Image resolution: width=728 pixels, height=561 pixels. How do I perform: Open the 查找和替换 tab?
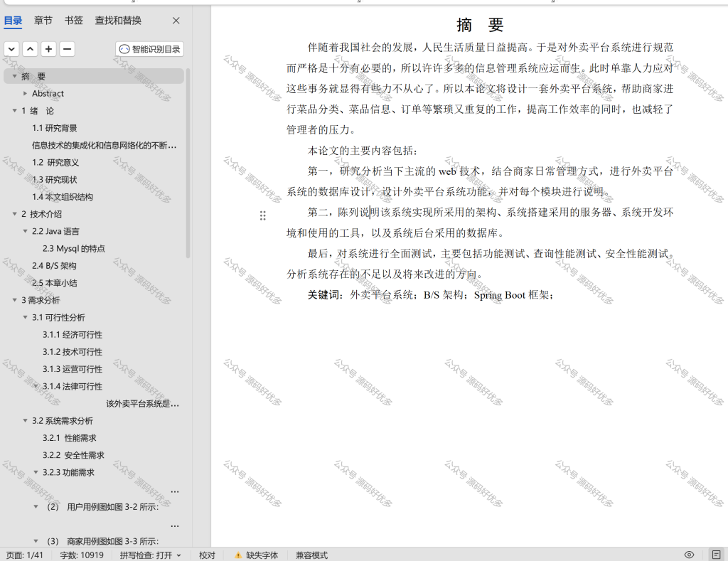click(118, 21)
